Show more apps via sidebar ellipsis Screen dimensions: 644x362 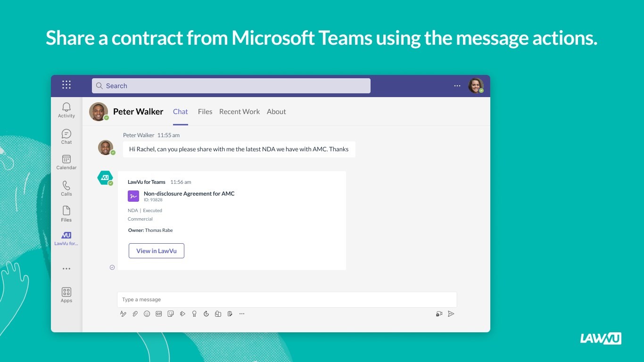pos(66,269)
